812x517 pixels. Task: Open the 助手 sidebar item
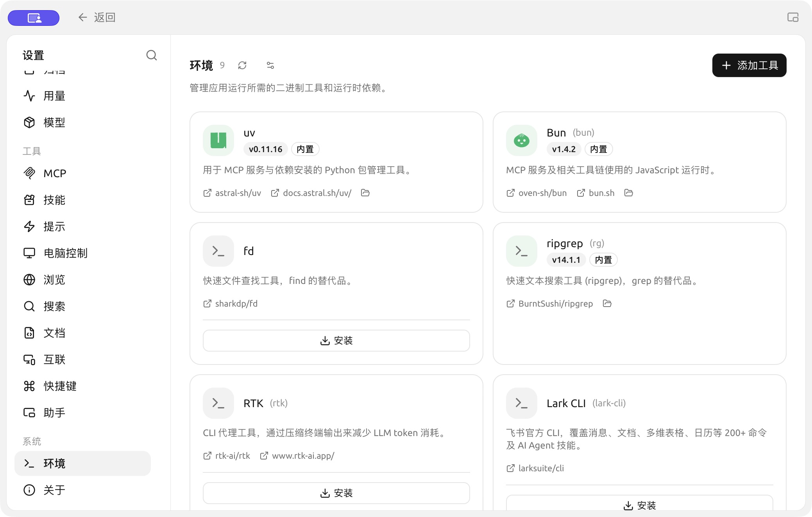click(x=82, y=413)
